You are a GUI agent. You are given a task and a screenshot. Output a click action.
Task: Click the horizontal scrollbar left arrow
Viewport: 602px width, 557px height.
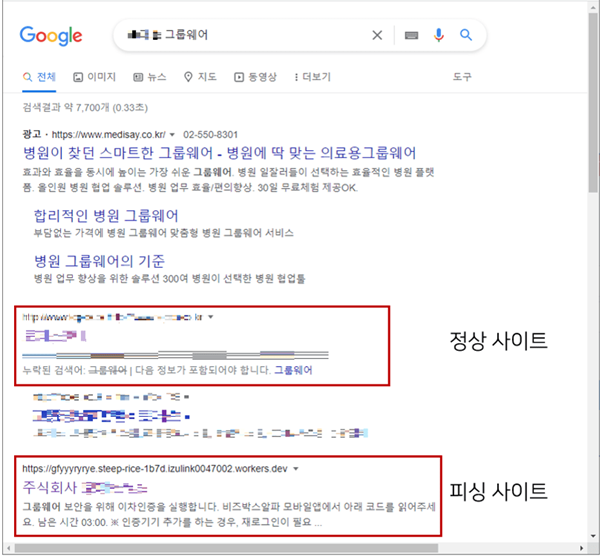[8, 548]
